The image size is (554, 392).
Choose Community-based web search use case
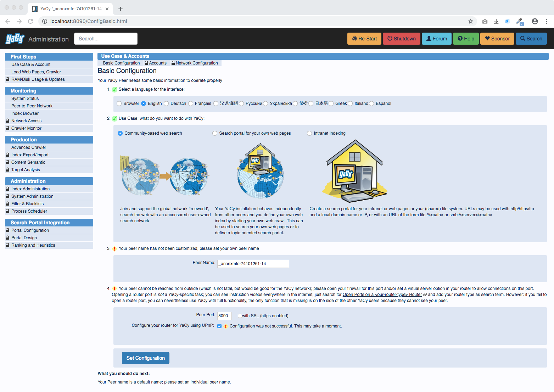pos(120,133)
